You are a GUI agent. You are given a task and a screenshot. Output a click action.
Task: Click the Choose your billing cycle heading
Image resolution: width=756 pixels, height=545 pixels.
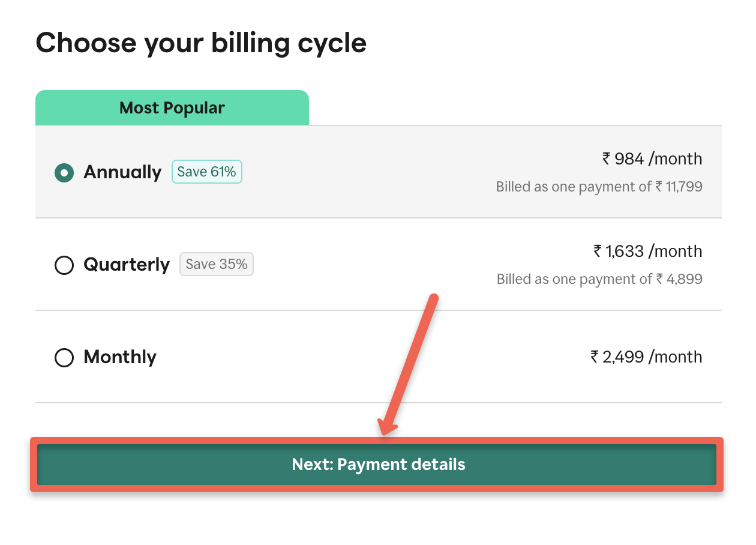click(x=201, y=43)
